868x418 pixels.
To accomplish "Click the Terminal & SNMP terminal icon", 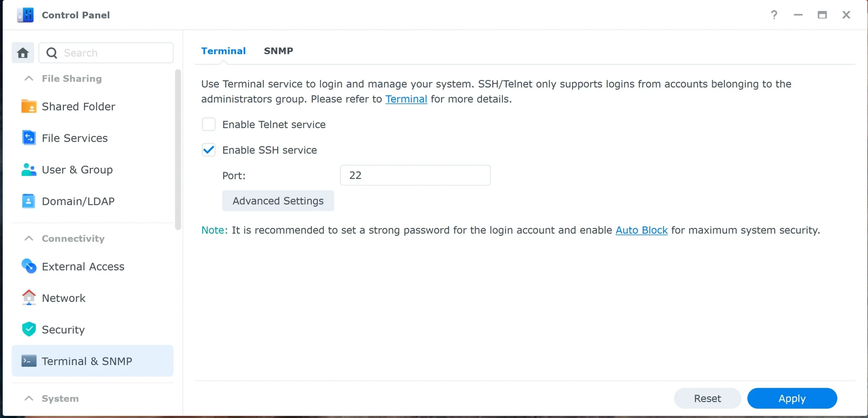I will point(28,361).
